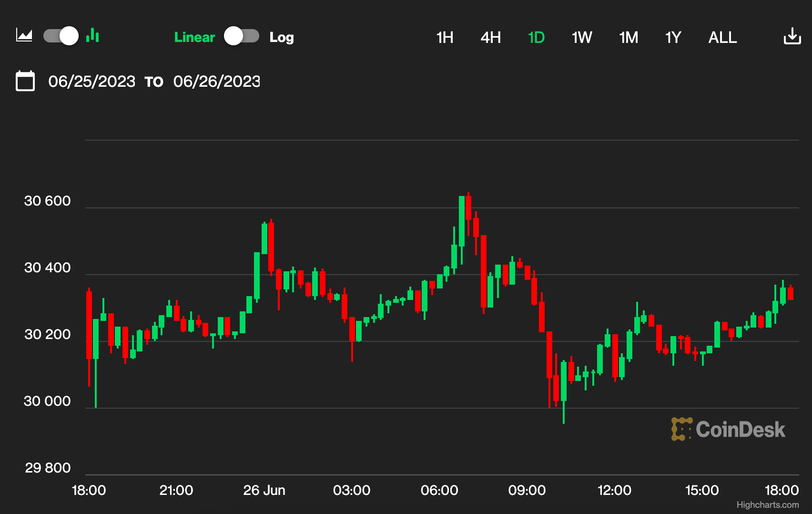The height and width of the screenshot is (514, 812).
Task: Show the ALL timeframe range
Action: (x=722, y=37)
